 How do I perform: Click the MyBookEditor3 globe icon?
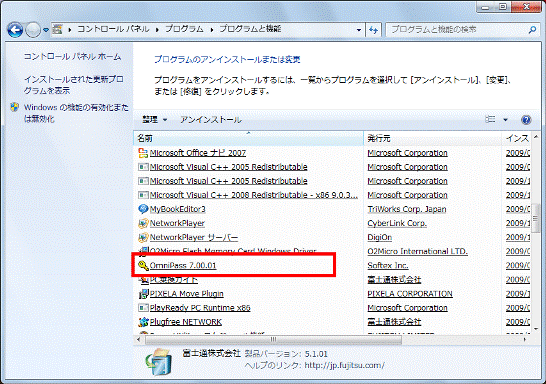pos(143,209)
